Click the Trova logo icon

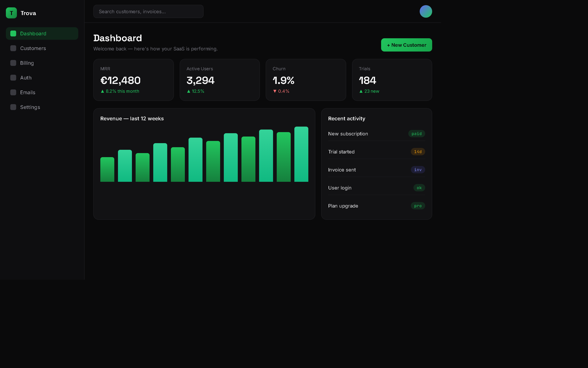(x=11, y=13)
